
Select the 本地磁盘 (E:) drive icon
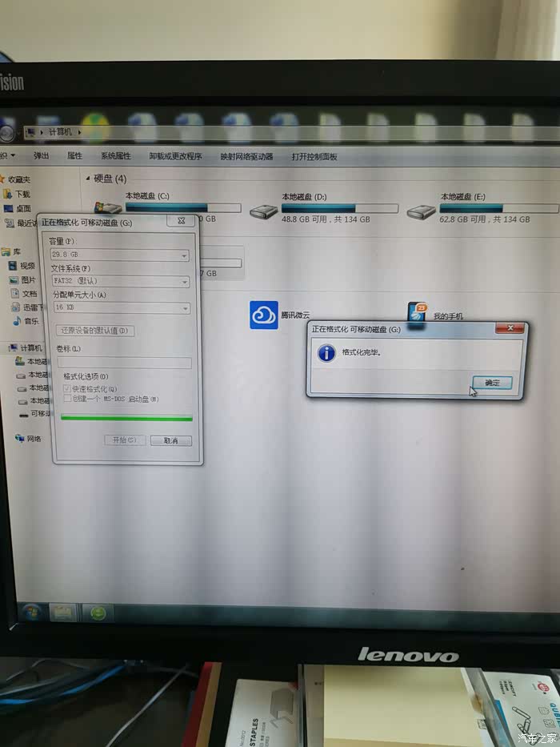click(421, 211)
